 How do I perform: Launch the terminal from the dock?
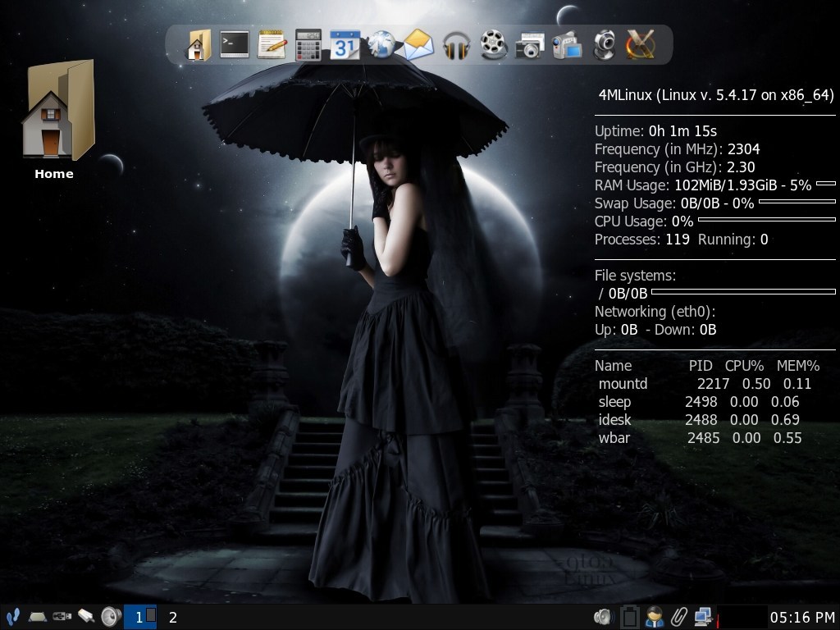tap(234, 44)
